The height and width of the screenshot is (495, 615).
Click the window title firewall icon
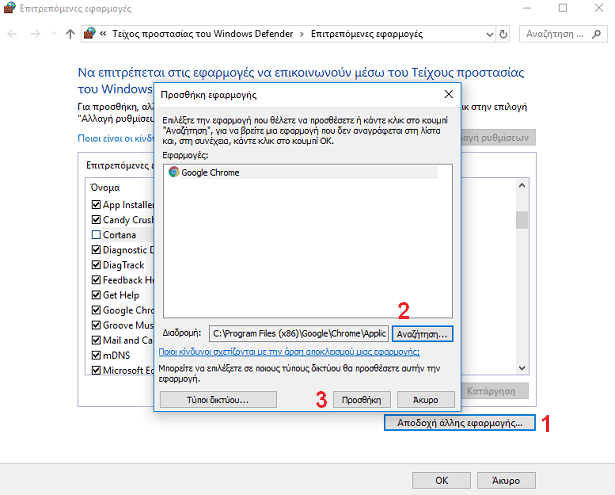pos(10,8)
